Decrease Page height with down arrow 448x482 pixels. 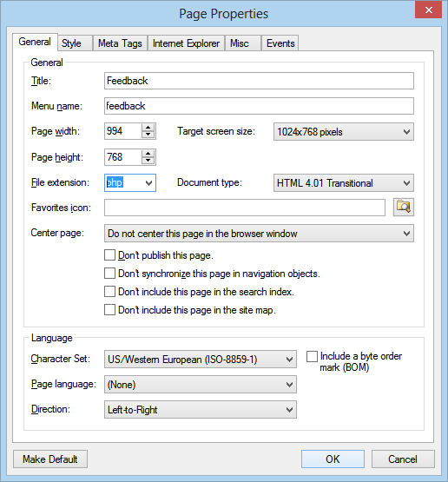click(x=148, y=161)
